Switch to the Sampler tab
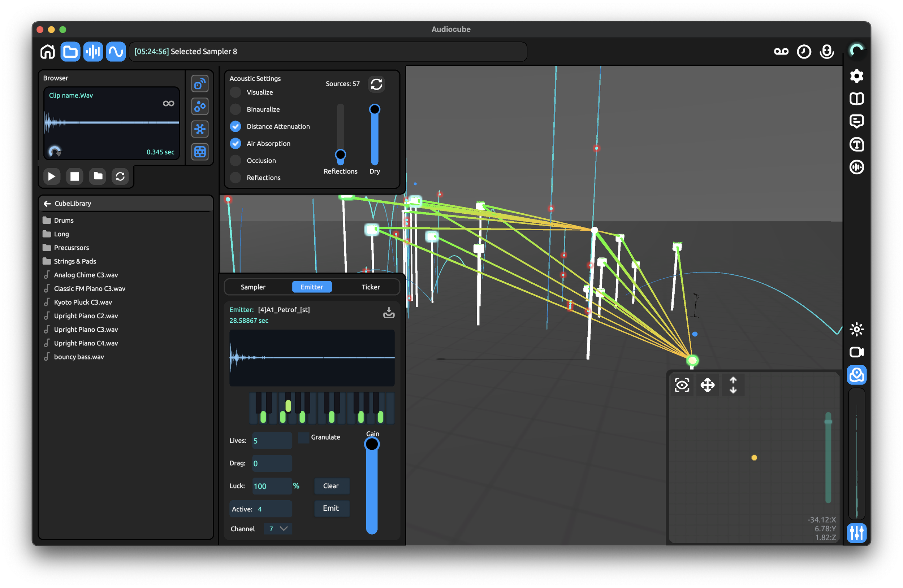This screenshot has height=588, width=903. click(x=253, y=287)
